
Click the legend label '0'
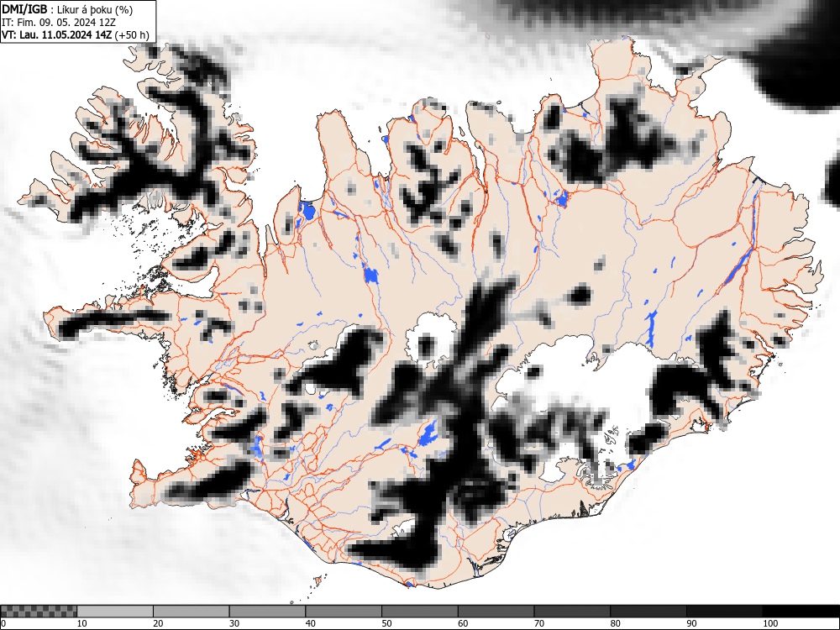pos(3,623)
